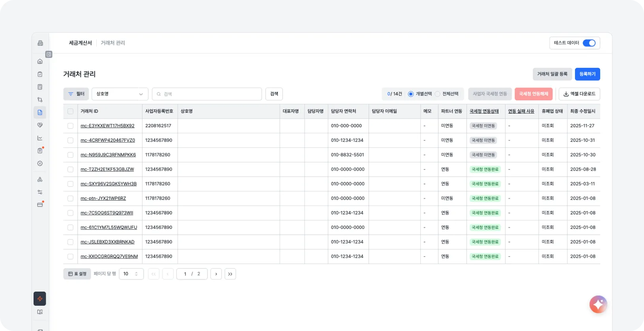Expand the sidebar with the panel toggle icon
Image resolution: width=644 pixels, height=331 pixels.
tap(49, 54)
